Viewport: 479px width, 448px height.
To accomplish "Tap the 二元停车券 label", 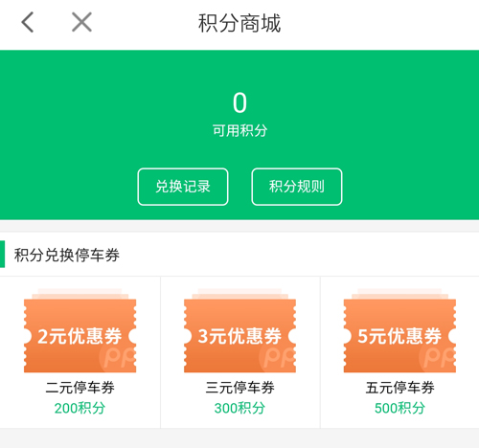I will point(80,388).
